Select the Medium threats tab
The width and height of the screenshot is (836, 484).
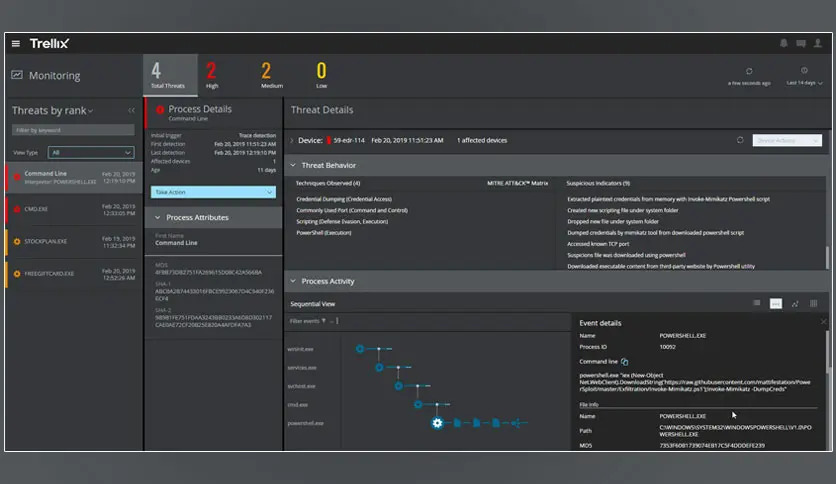266,75
